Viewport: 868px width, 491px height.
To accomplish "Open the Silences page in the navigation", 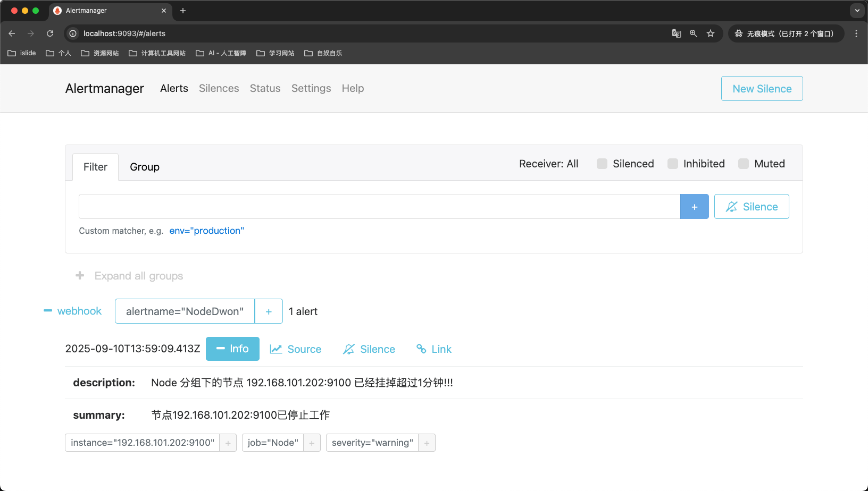I will (x=219, y=88).
